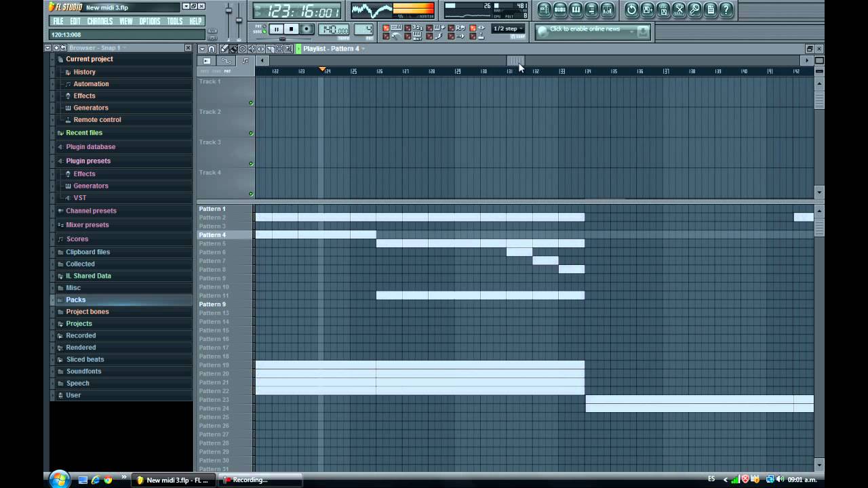This screenshot has height=488, width=868.
Task: Open the 1/2 step snap dropdown
Action: (x=507, y=28)
